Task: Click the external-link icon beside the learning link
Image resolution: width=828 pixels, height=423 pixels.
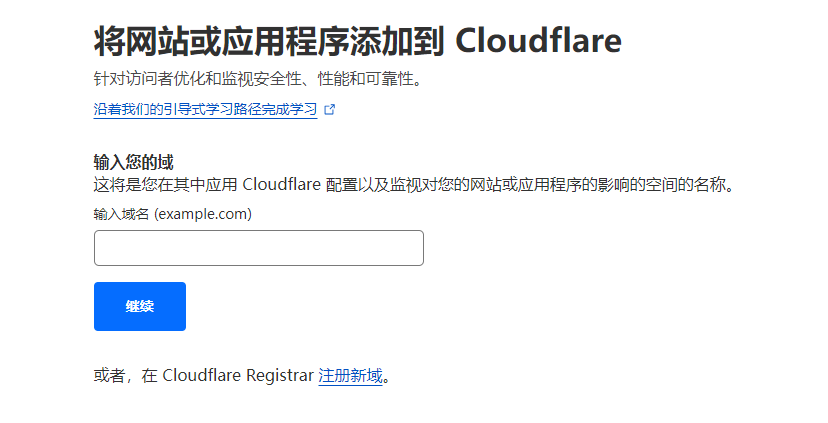Action: pyautogui.click(x=330, y=110)
